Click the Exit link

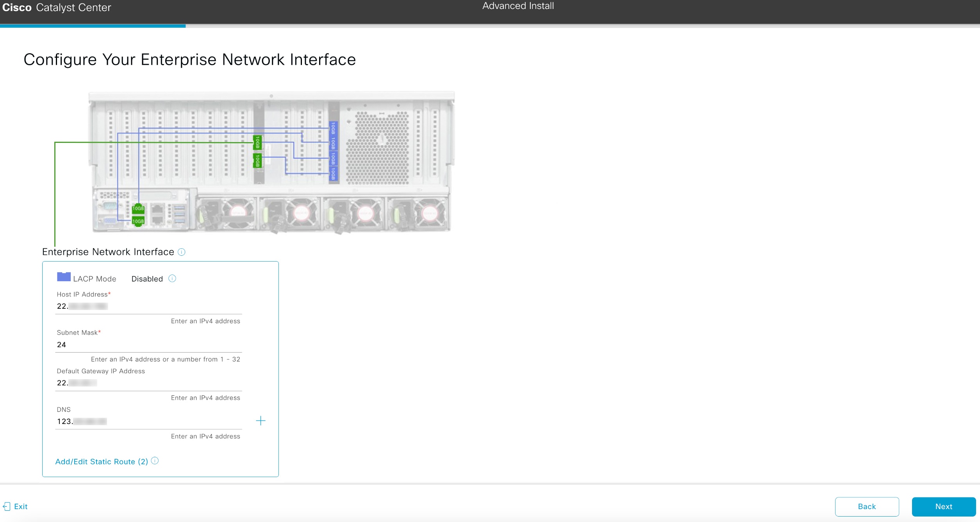pos(21,506)
